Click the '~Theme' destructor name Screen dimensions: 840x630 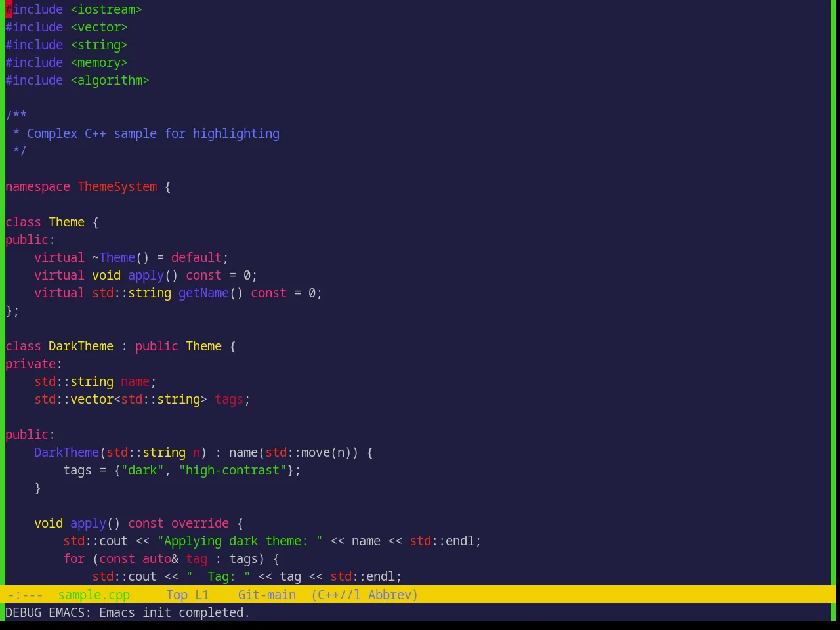pos(114,257)
